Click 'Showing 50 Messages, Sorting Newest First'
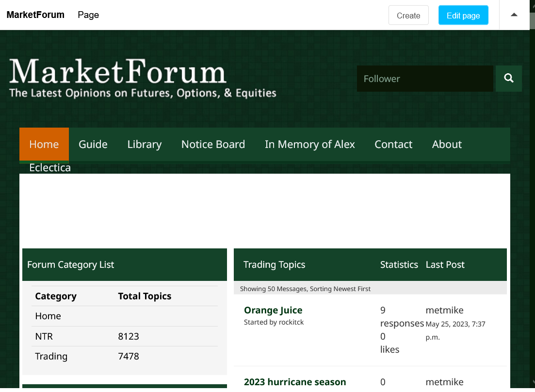This screenshot has height=392, width=535. point(305,289)
